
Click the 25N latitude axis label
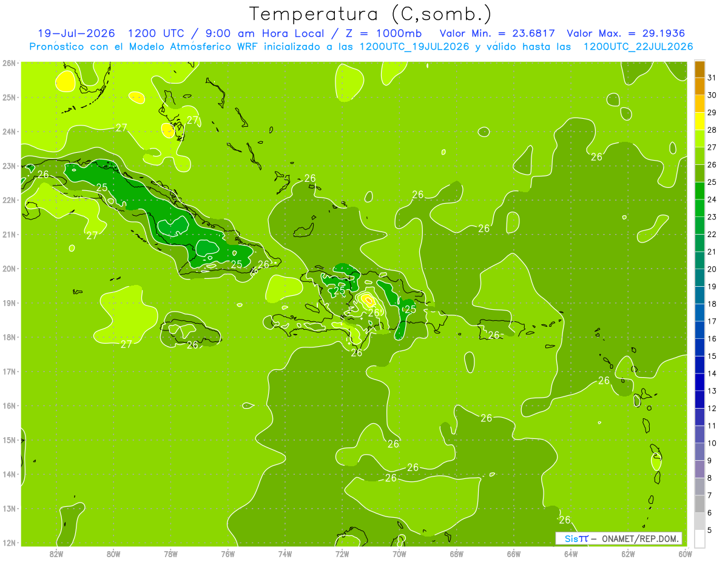pyautogui.click(x=8, y=97)
